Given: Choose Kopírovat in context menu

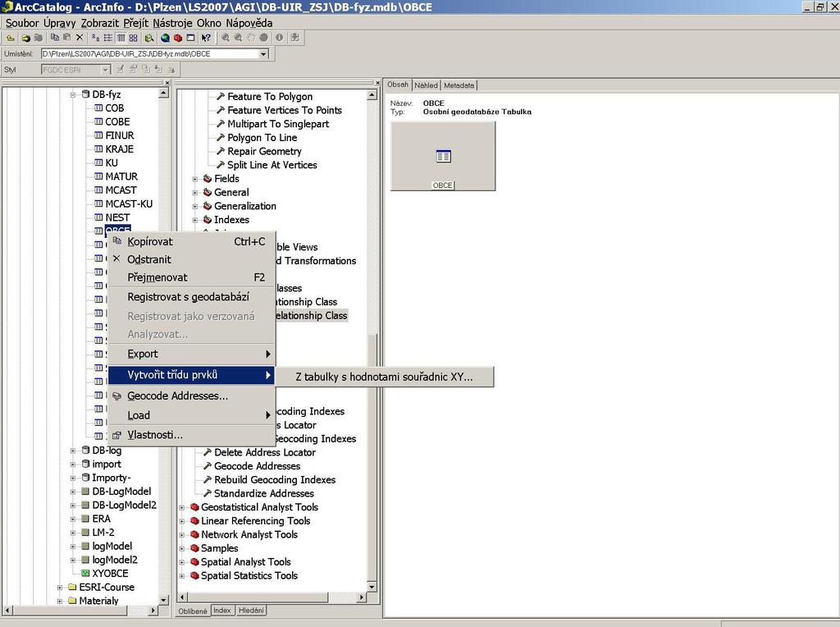Looking at the screenshot, I should 192,241.
